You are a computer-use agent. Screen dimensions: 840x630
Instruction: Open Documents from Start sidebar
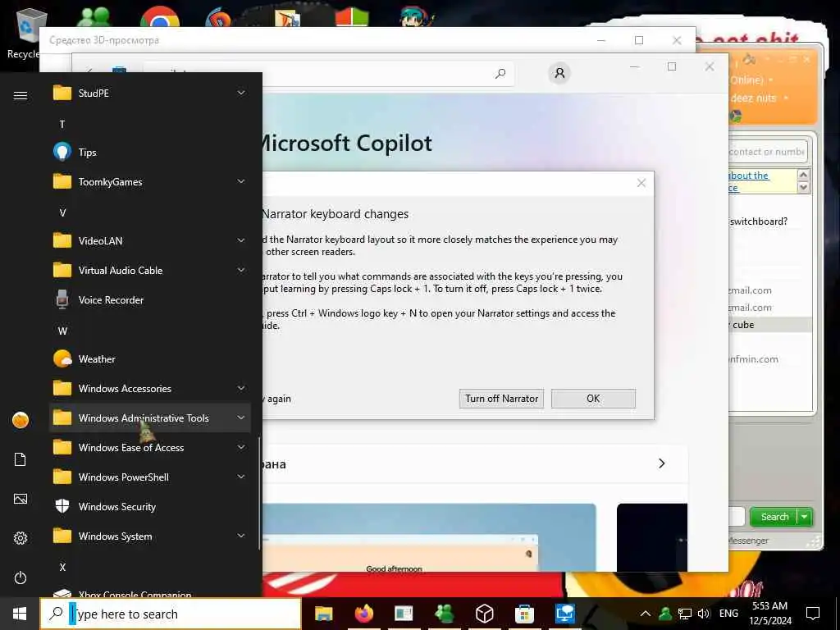tap(21, 459)
